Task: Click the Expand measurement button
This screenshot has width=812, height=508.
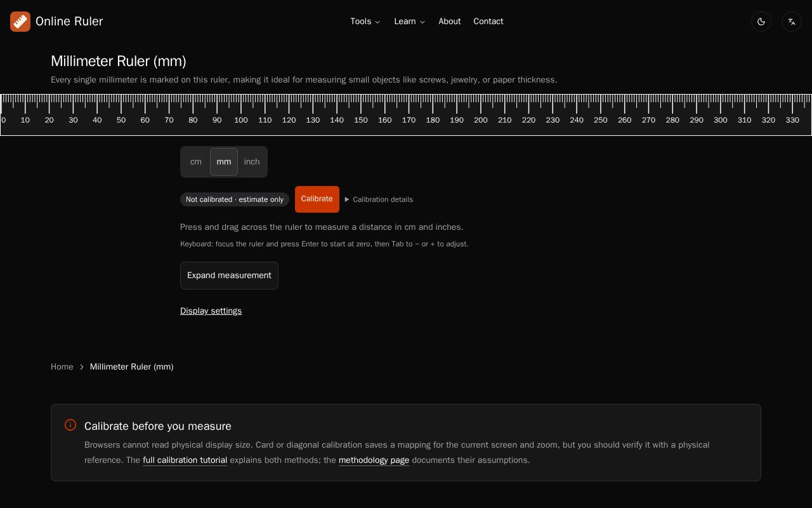Action: pyautogui.click(x=229, y=276)
